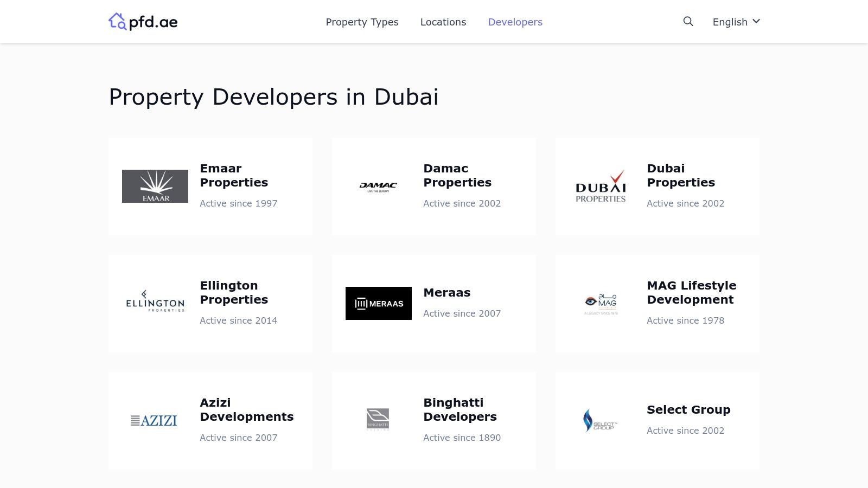The width and height of the screenshot is (868, 488).
Task: Click the Azizi logo
Action: pyautogui.click(x=154, y=420)
